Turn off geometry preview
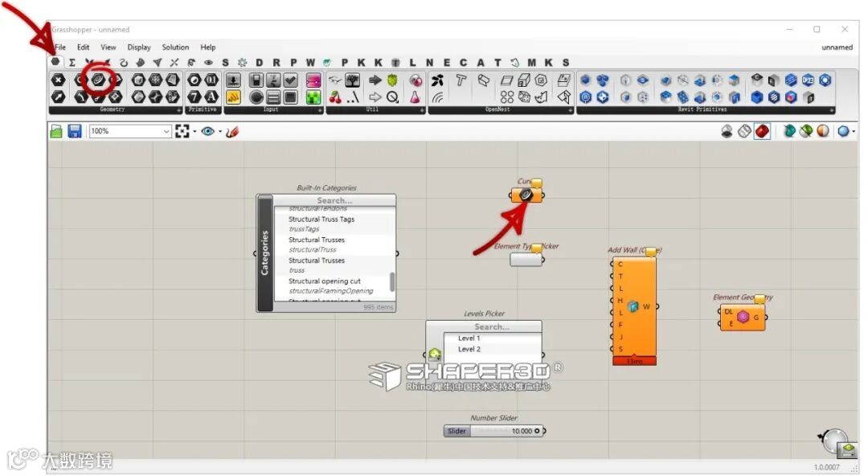Image resolution: width=868 pixels, height=476 pixels. coord(727,131)
